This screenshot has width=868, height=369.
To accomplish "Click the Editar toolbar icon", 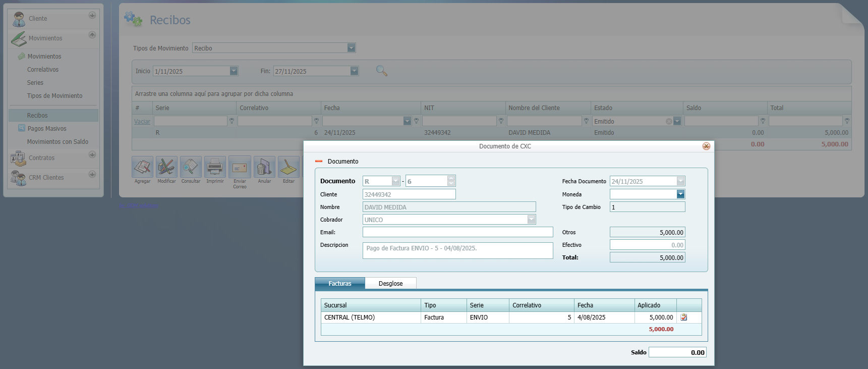I will [288, 167].
